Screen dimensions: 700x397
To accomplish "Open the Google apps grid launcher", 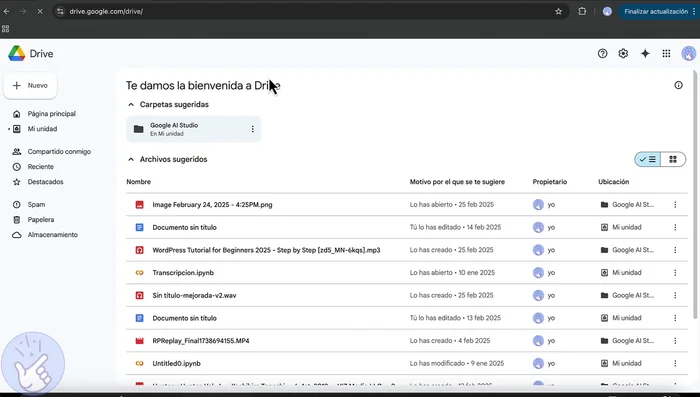I will coord(666,54).
